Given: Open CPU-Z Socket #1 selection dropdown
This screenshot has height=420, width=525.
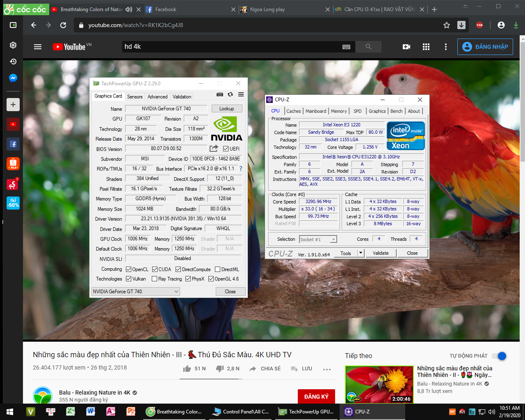Looking at the screenshot, I should pyautogui.click(x=318, y=240).
